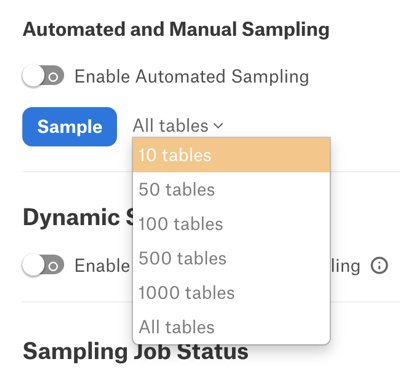Click the Enable Automated Sampling label text
400x374 pixels.
click(x=192, y=77)
